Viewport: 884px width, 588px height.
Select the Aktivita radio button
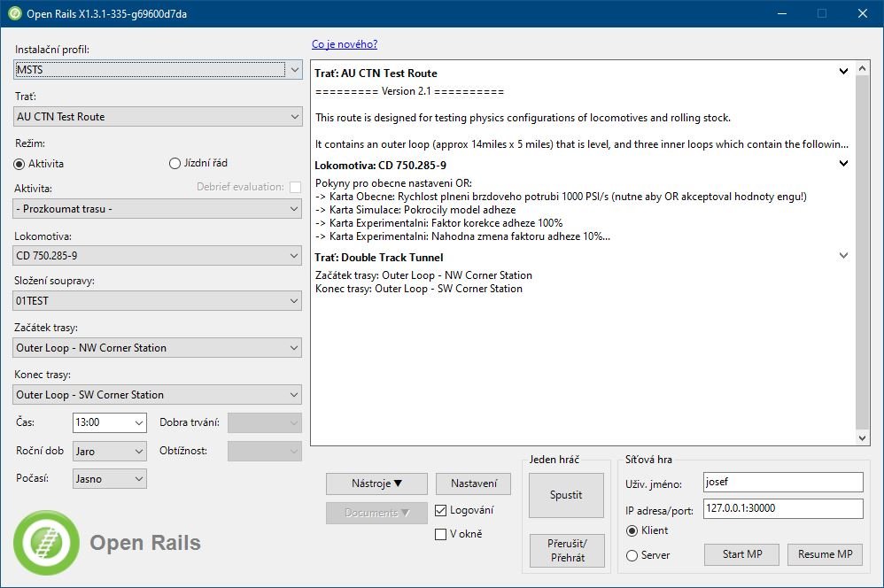(x=19, y=164)
